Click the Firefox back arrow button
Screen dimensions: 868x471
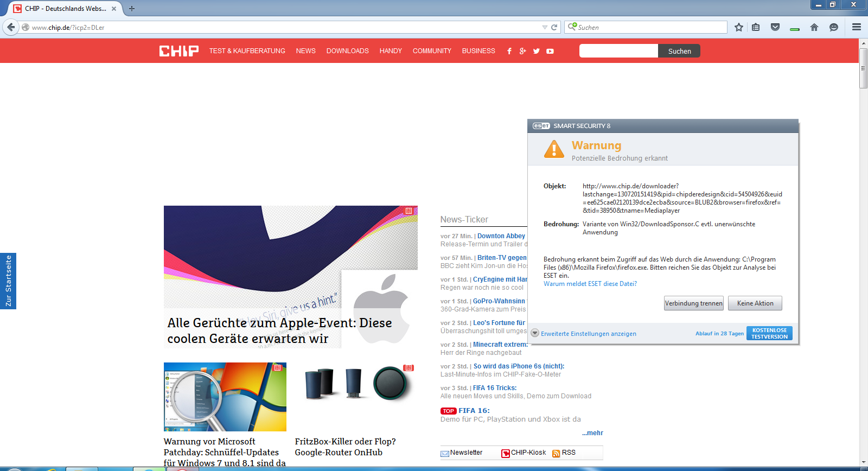(x=11, y=27)
